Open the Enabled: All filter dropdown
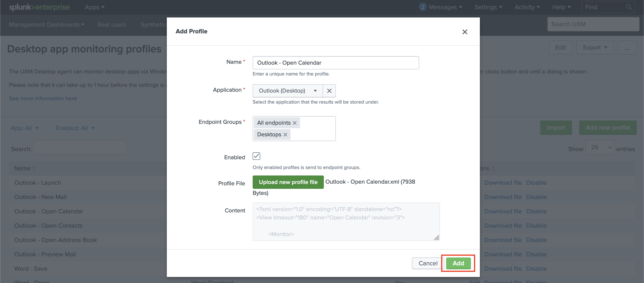This screenshot has width=644, height=283. point(75,128)
